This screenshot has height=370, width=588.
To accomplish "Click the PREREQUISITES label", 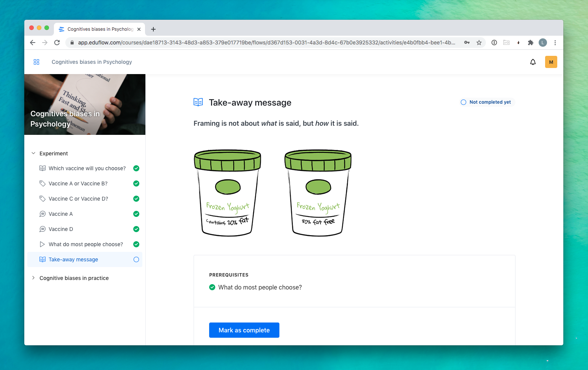I will (x=229, y=275).
